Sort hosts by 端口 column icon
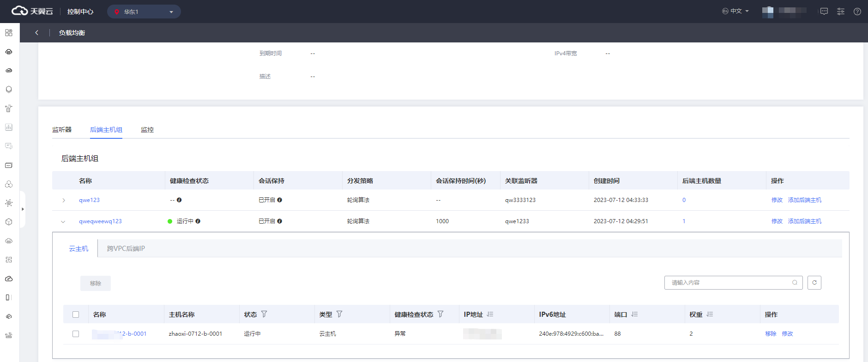The height and width of the screenshot is (362, 868). 634,314
